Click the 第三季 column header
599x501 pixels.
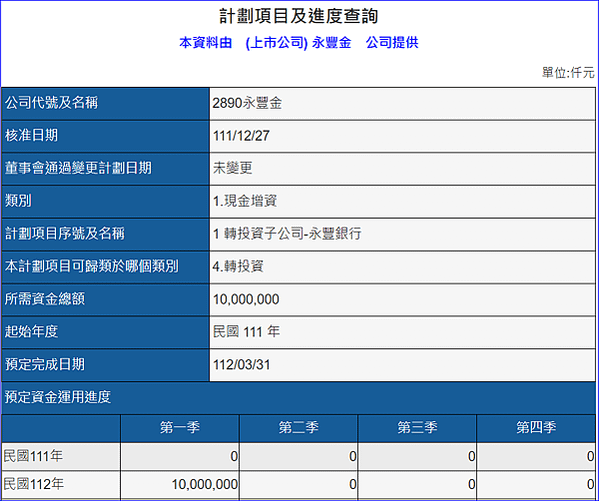[417, 427]
